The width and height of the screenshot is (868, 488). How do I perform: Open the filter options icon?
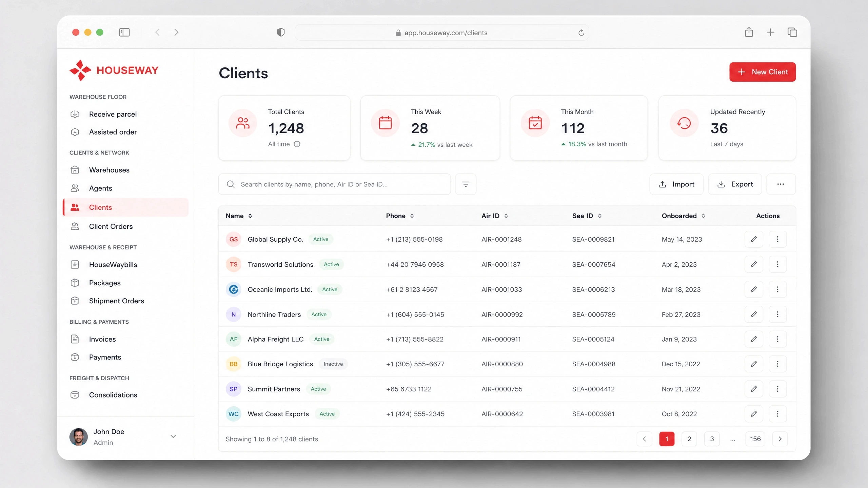coord(466,184)
